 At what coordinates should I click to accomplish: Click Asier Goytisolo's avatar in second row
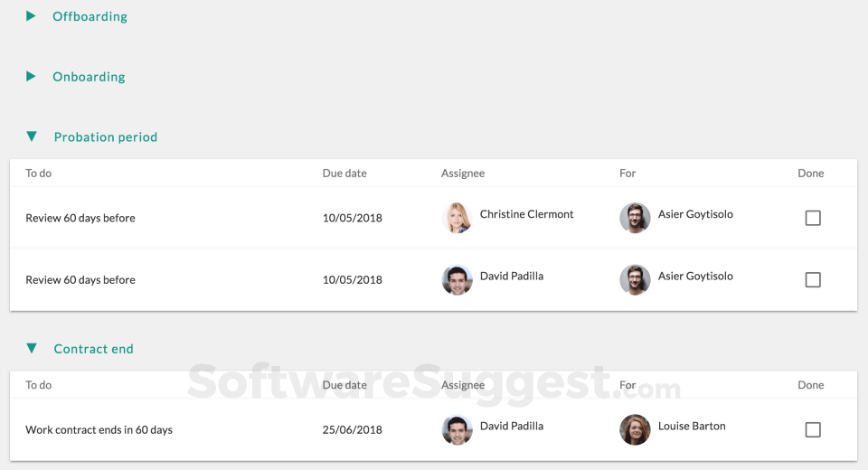pos(635,280)
